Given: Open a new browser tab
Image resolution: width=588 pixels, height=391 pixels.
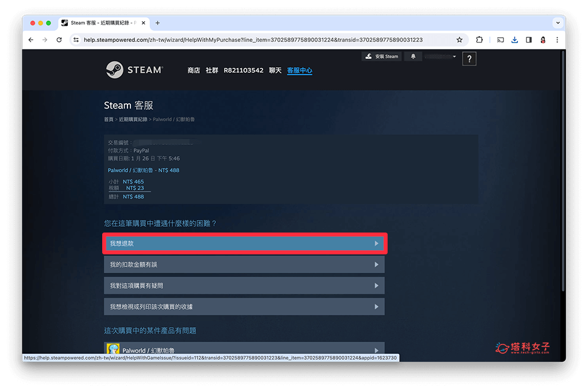Looking at the screenshot, I should pyautogui.click(x=157, y=23).
